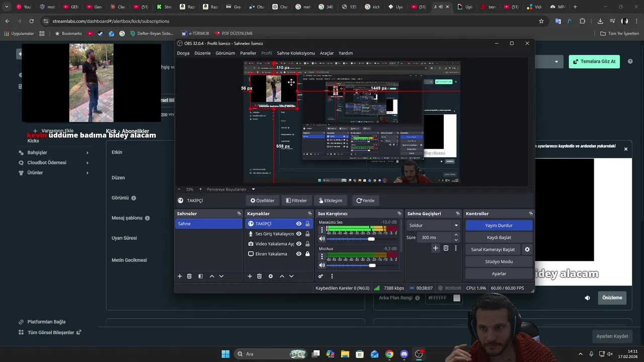The width and height of the screenshot is (644, 362).
Task: Open the Araçlar menu in OBS
Action: (x=327, y=53)
